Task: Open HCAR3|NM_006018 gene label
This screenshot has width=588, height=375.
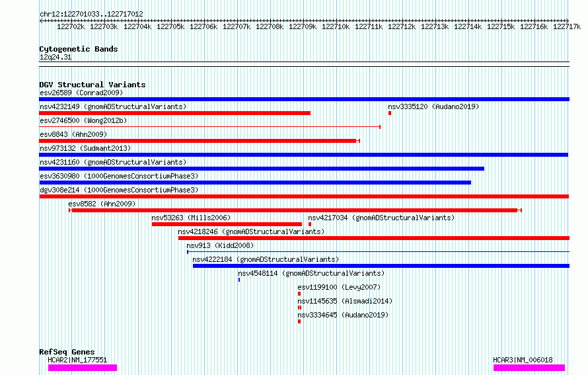Action: tap(523, 360)
